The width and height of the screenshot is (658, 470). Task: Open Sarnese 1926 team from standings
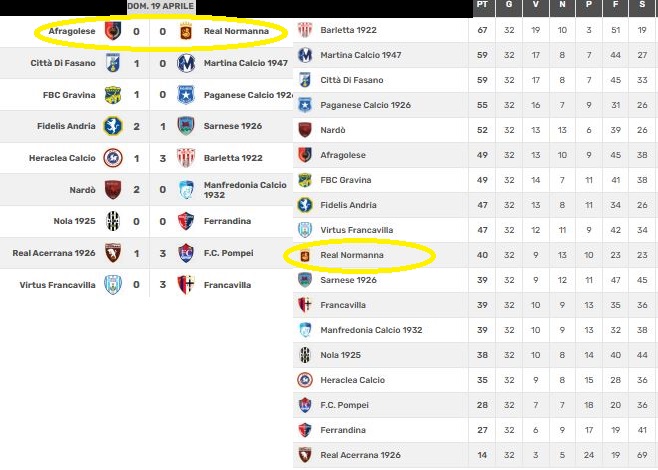point(348,280)
